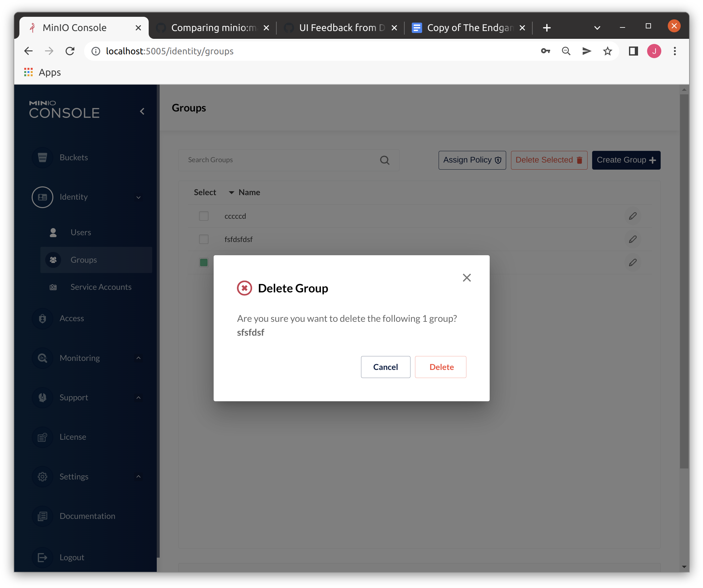Click the browser bookmark star icon
The height and width of the screenshot is (588, 703).
[607, 51]
